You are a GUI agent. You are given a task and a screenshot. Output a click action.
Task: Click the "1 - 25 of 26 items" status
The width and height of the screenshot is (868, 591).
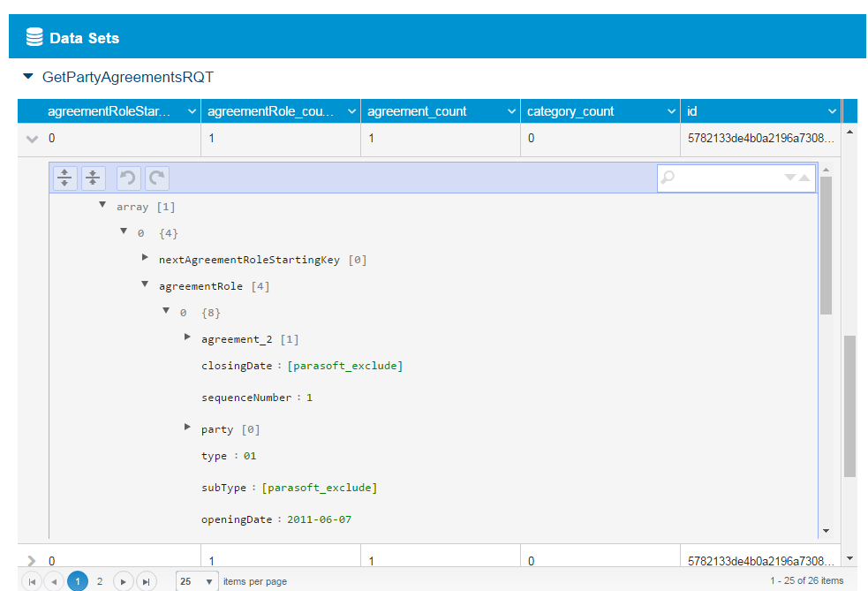click(x=806, y=580)
